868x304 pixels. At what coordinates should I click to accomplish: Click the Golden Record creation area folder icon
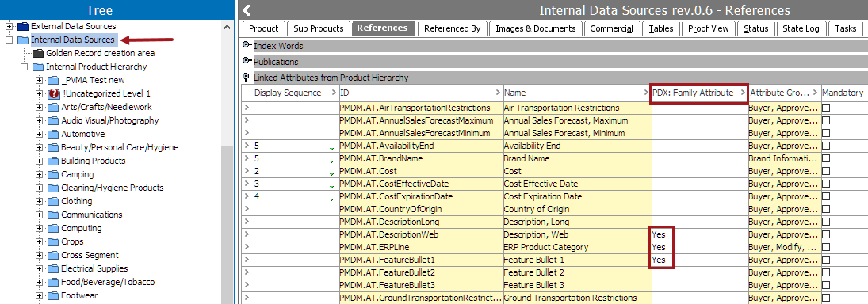(x=37, y=54)
